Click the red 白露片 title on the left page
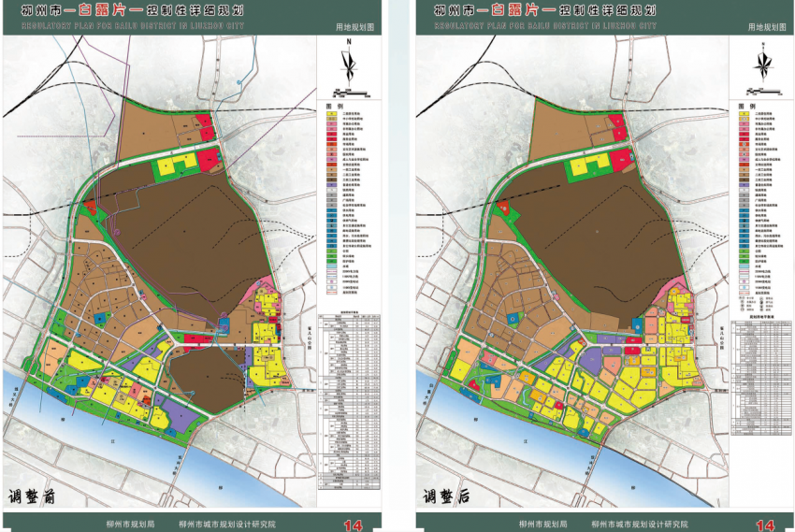The width and height of the screenshot is (795, 532). click(x=101, y=10)
